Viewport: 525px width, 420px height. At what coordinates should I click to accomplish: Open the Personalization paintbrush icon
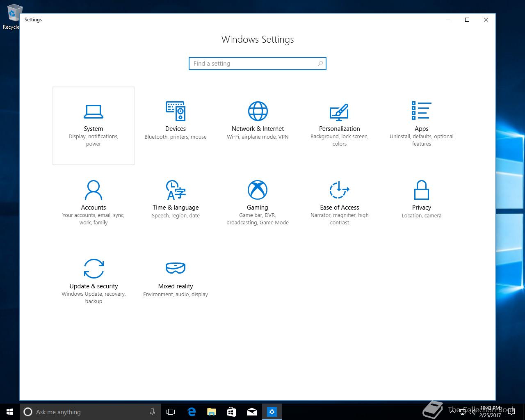pos(339,112)
